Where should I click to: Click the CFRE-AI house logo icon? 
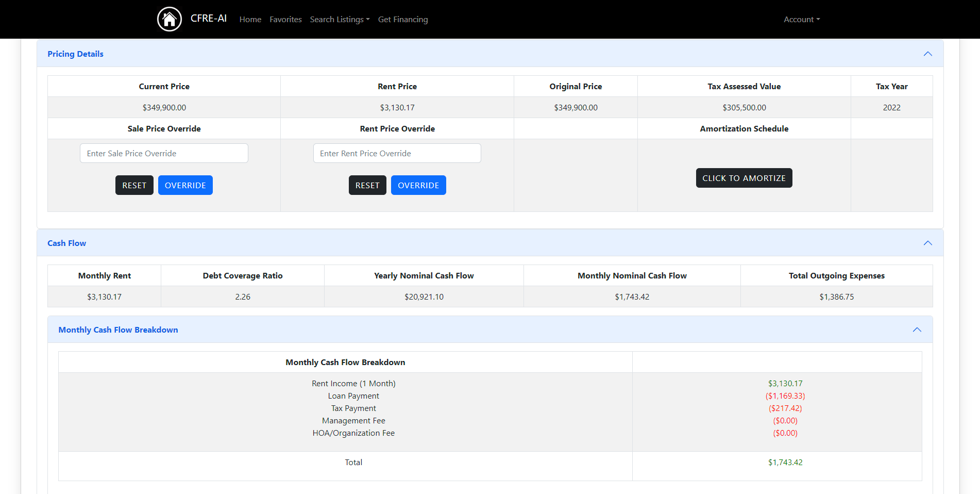click(x=170, y=19)
